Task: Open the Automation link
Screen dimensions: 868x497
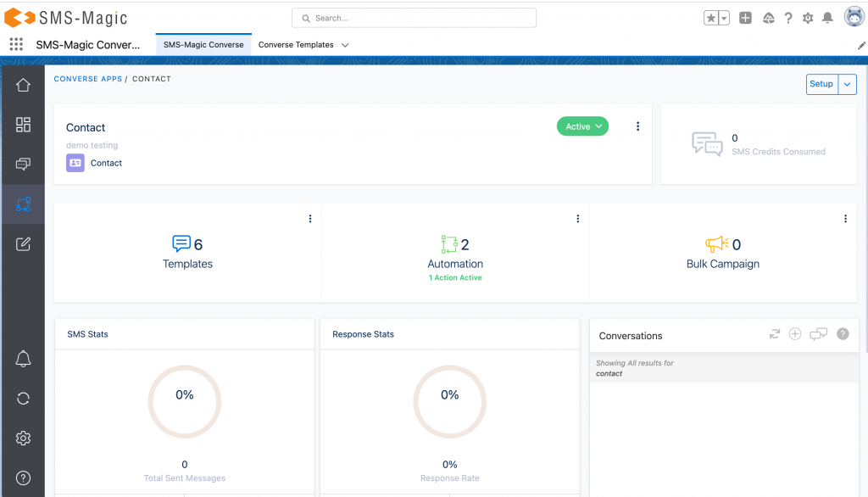Action: point(455,264)
